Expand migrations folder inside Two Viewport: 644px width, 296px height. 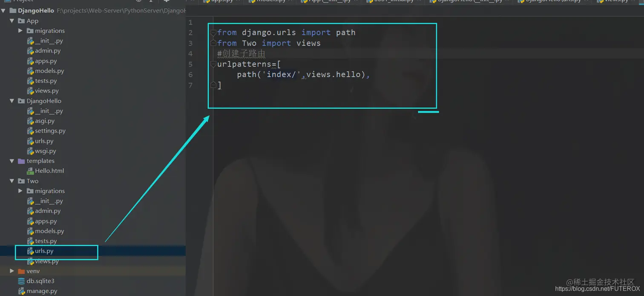(x=20, y=191)
